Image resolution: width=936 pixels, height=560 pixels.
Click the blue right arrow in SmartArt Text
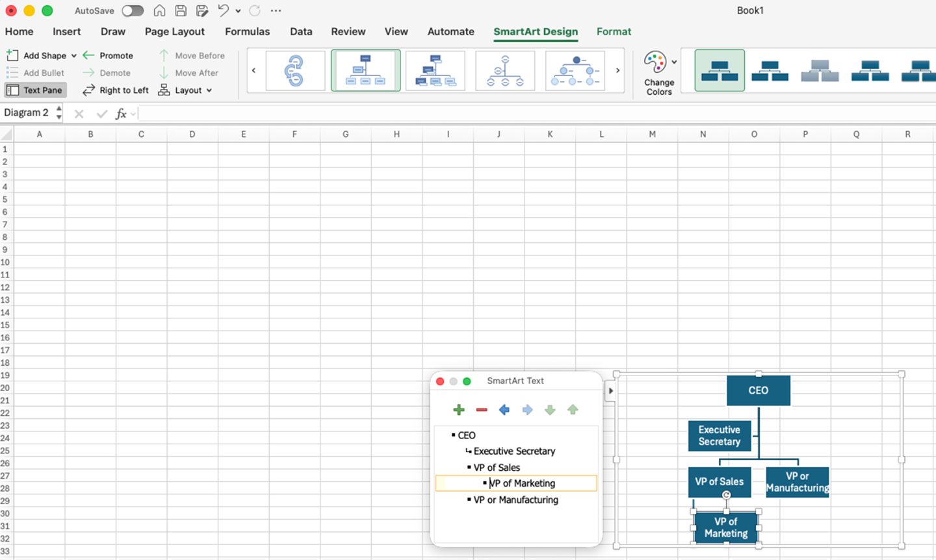[527, 410]
